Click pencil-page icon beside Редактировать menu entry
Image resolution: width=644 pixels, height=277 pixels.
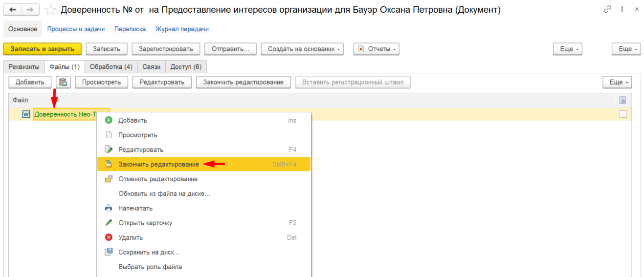click(109, 149)
